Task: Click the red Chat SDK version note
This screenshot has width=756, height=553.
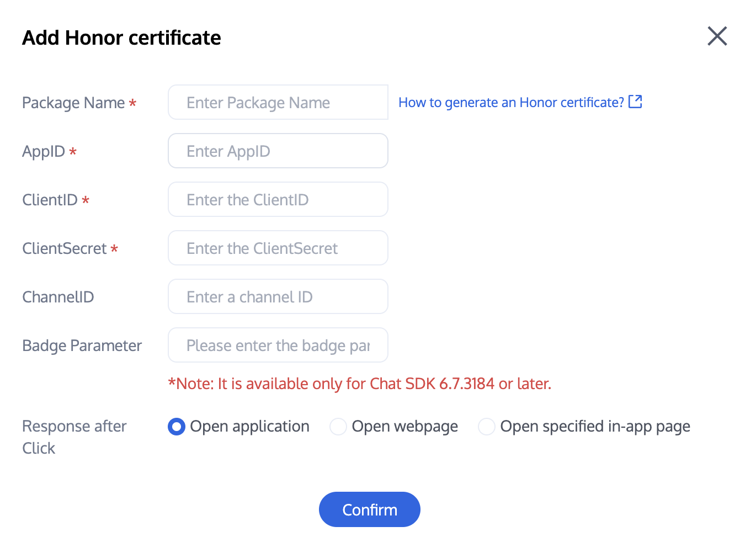Action: tap(360, 384)
